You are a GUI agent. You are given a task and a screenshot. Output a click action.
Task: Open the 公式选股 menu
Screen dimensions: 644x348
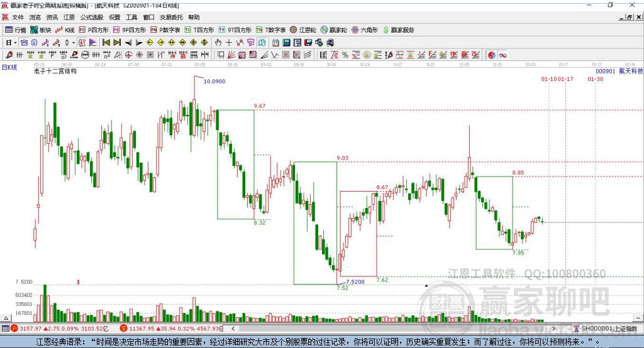[92, 17]
